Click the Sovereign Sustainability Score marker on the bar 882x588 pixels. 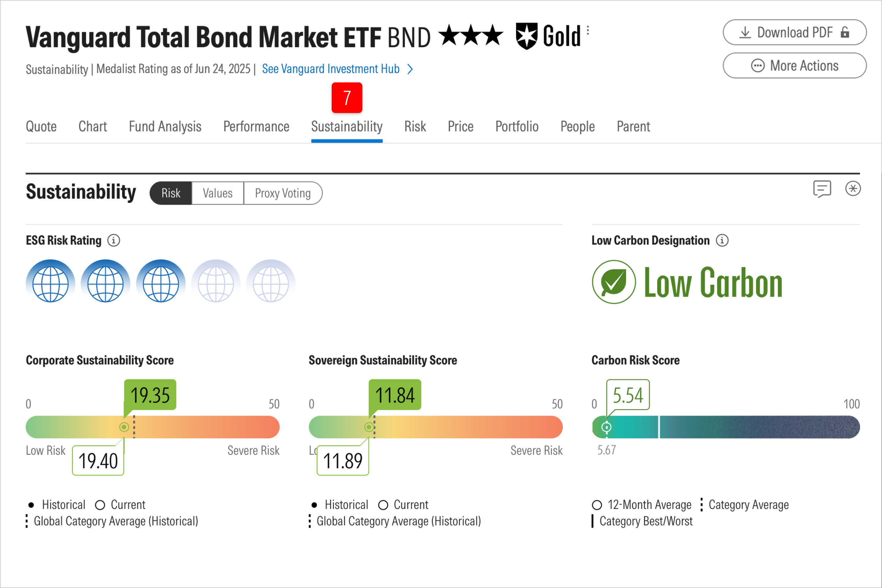[369, 427]
